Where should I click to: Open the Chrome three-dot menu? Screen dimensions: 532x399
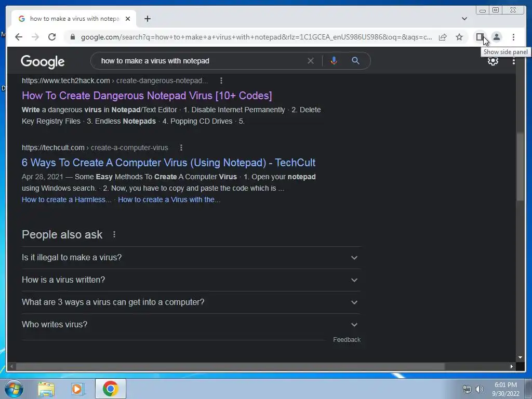(x=513, y=37)
